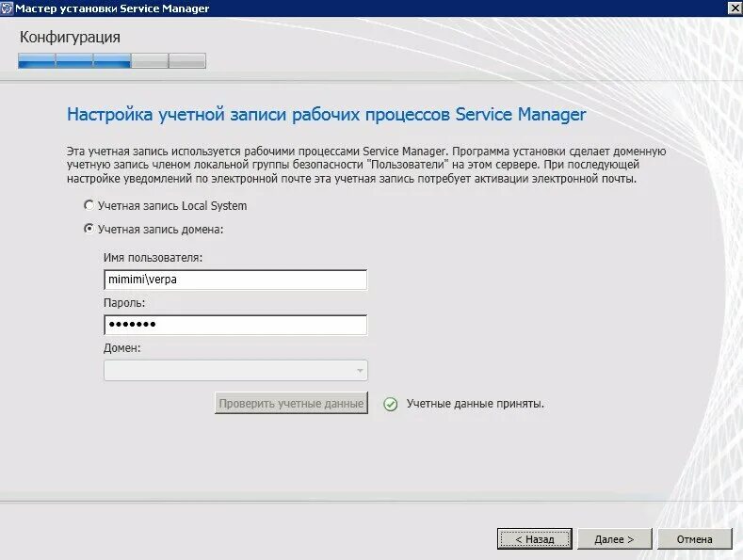Close the setup wizard window
743x560 pixels.
click(735, 8)
